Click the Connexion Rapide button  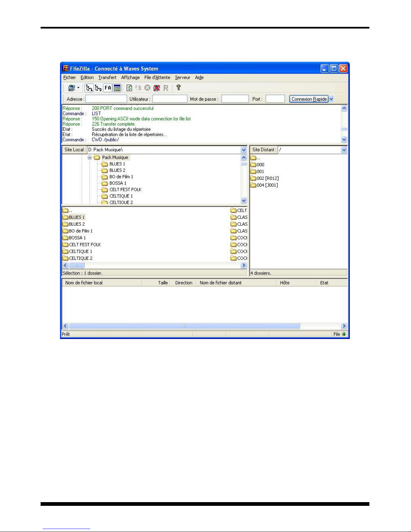click(309, 99)
